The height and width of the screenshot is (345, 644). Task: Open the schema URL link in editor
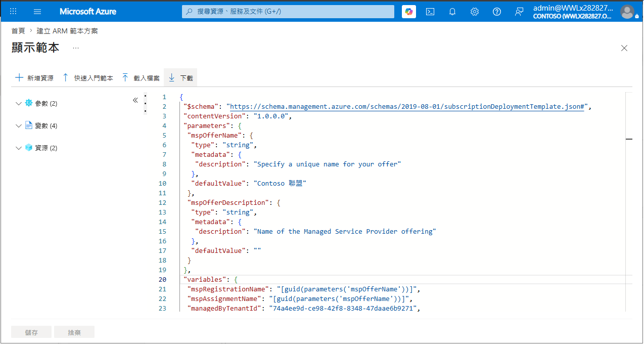pyautogui.click(x=407, y=107)
